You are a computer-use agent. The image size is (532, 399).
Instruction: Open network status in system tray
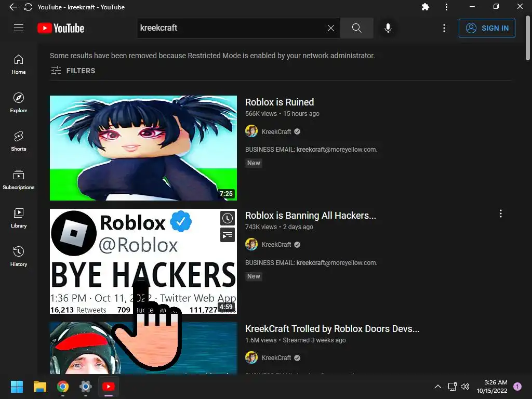point(453,387)
